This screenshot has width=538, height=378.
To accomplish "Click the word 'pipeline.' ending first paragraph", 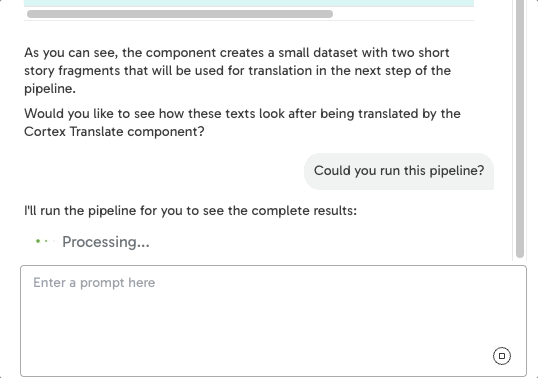I will [x=50, y=89].
